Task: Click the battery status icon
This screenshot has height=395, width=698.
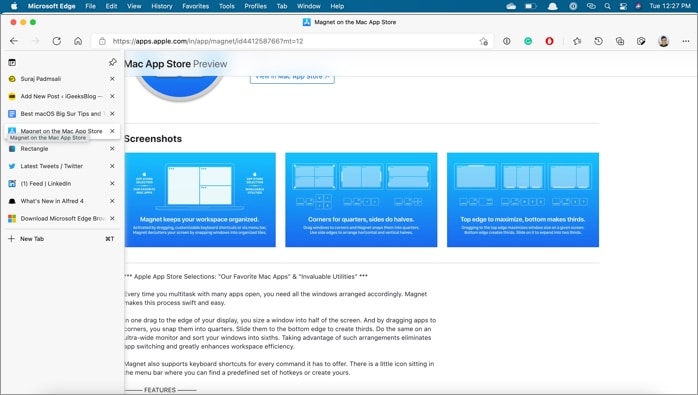Action: pyautogui.click(x=531, y=6)
